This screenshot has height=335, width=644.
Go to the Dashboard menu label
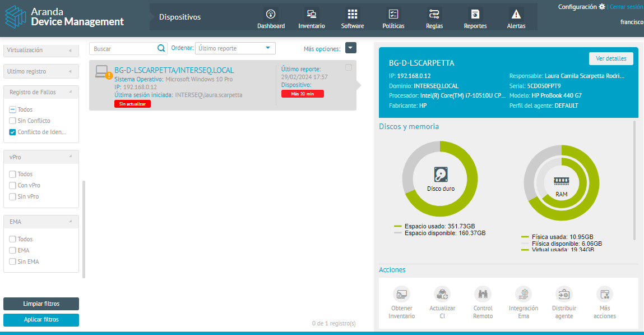click(271, 26)
